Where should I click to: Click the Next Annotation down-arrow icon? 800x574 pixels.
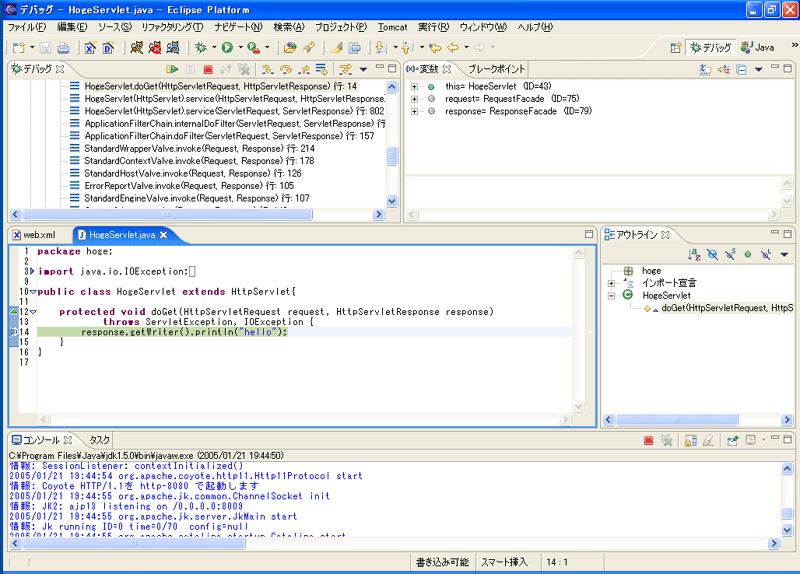click(x=380, y=48)
